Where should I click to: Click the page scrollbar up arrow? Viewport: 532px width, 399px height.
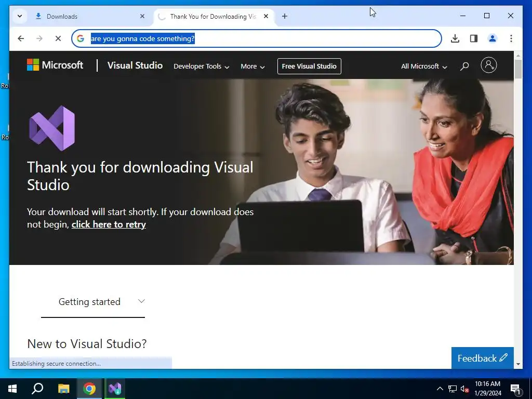(x=518, y=55)
